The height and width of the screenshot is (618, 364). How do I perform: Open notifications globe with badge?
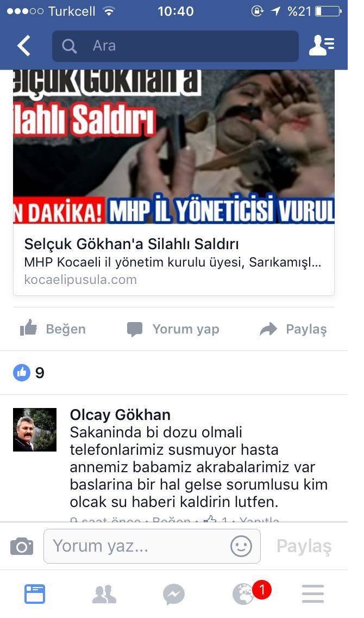[x=245, y=594]
